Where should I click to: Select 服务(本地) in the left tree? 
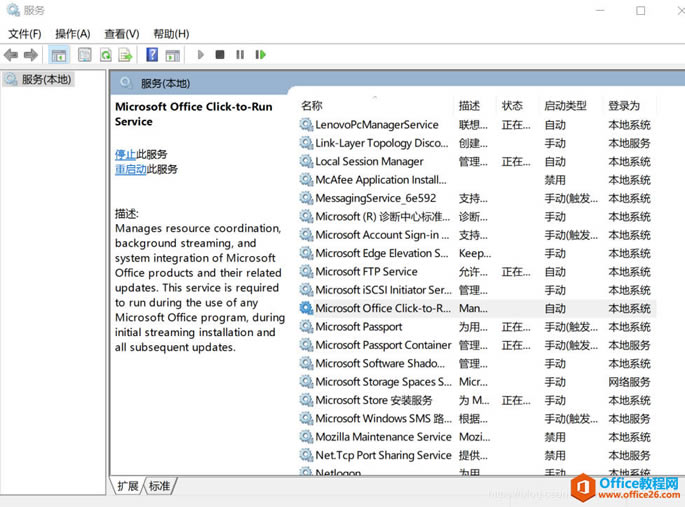38,79
